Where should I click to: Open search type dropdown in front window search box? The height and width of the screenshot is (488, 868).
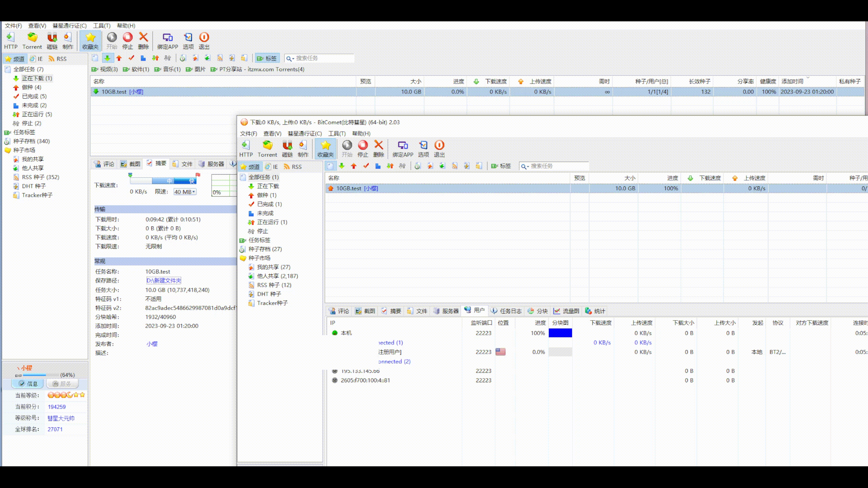point(525,166)
